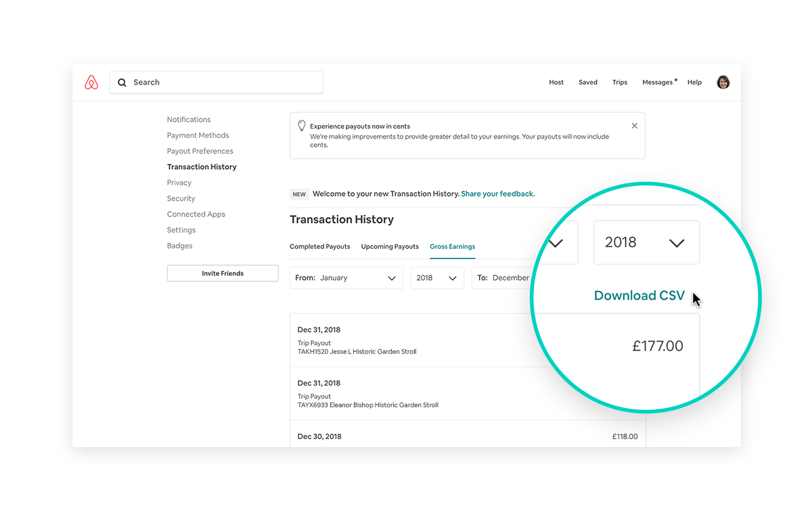Open Payment Methods in the sidebar
Viewport: 812px width, 510px height.
[198, 135]
